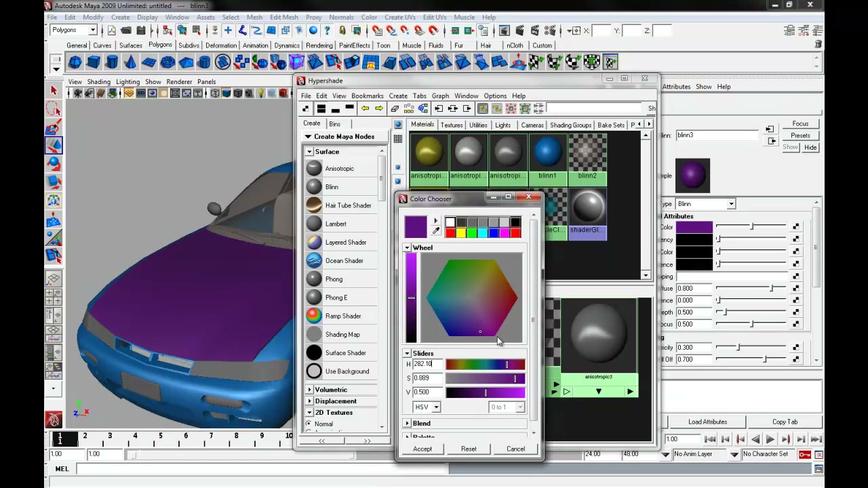Toggle the Hide button in Attribute Editor
Viewport: 868px width, 488px height.
point(810,147)
